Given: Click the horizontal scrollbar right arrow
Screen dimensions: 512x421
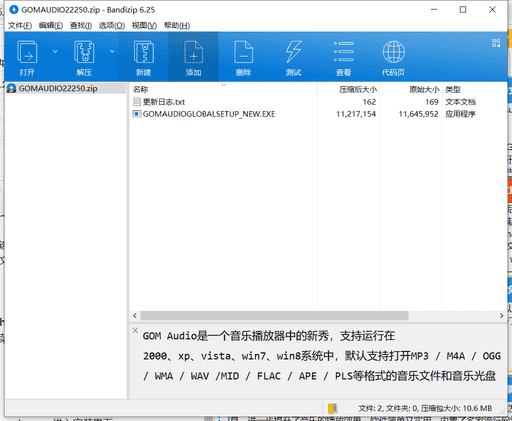Looking at the screenshot, I should coord(501,315).
